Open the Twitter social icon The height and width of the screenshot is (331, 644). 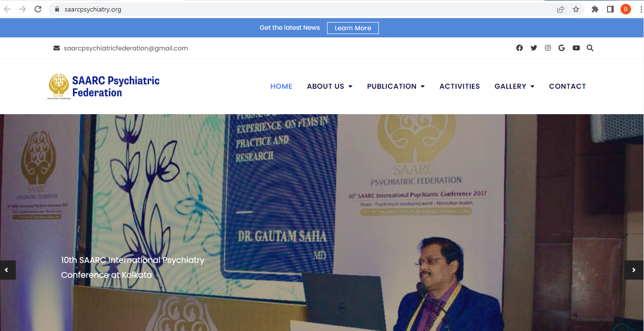tap(534, 48)
